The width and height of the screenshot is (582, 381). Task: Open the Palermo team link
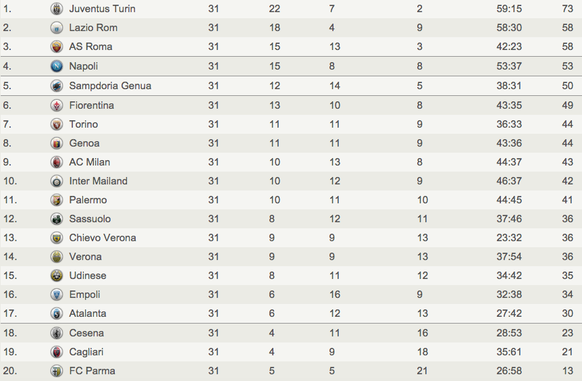coord(88,200)
